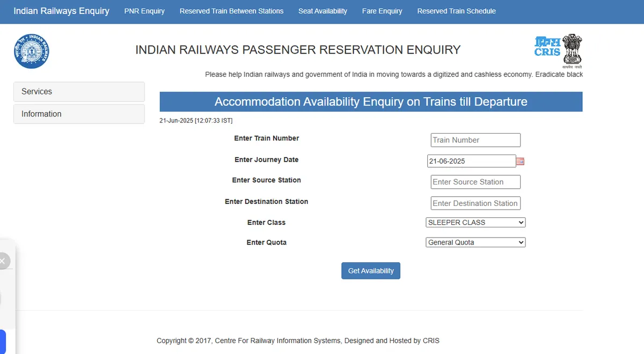Open the Fare Enquiry page
The image size is (644, 354).
(382, 11)
